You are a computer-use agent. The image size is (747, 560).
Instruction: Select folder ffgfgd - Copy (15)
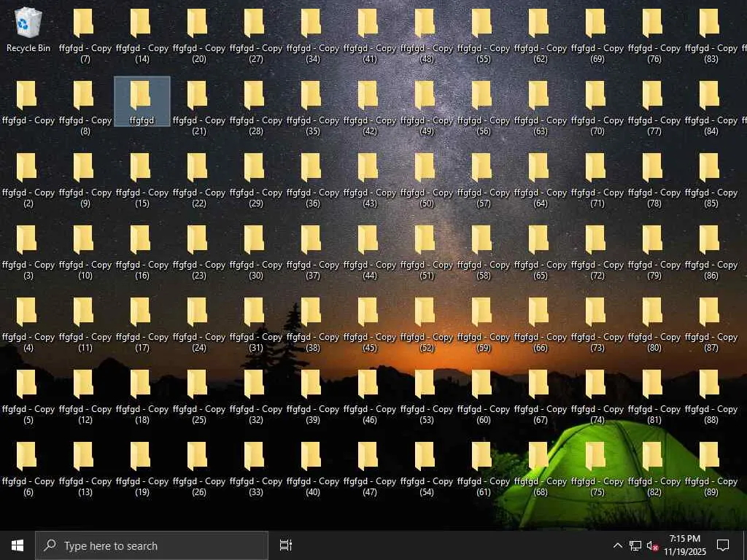[142, 179]
